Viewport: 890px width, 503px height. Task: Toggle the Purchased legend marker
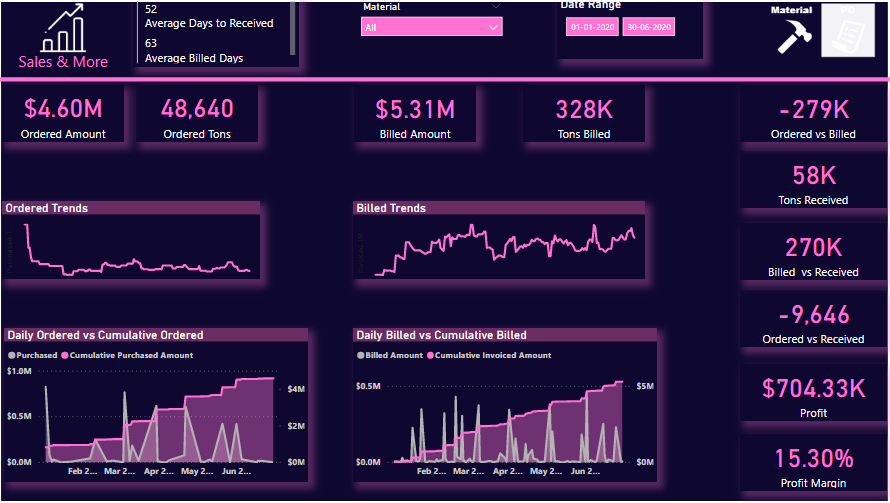[12, 355]
